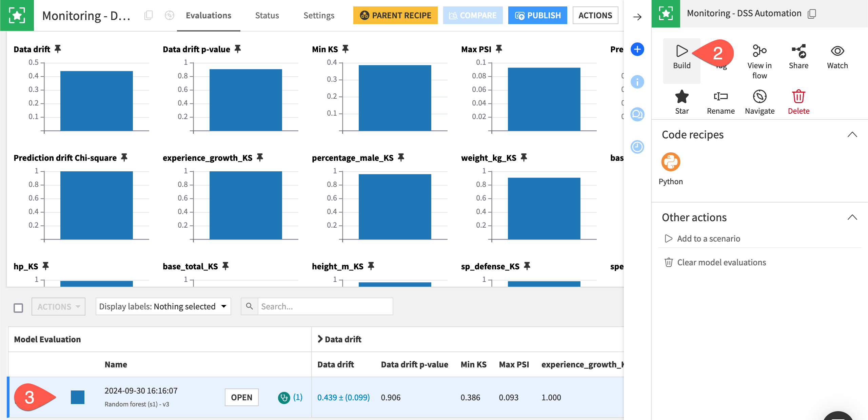Unpin the Min KS chart
Viewport: 868px width, 420px height.
tap(346, 49)
